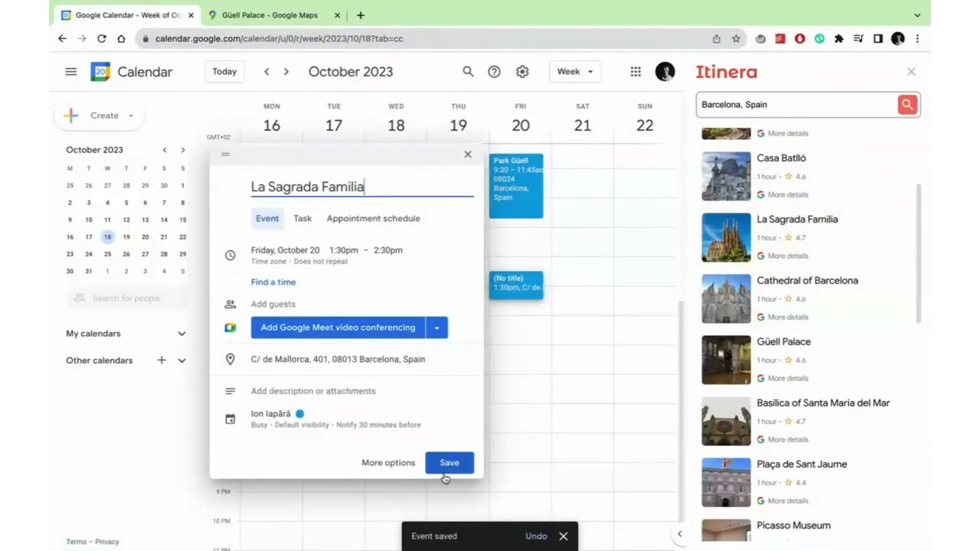Screen dimensions: 980x551
Task: Select Basilica of Santa Maria del Mar
Action: tap(823, 403)
